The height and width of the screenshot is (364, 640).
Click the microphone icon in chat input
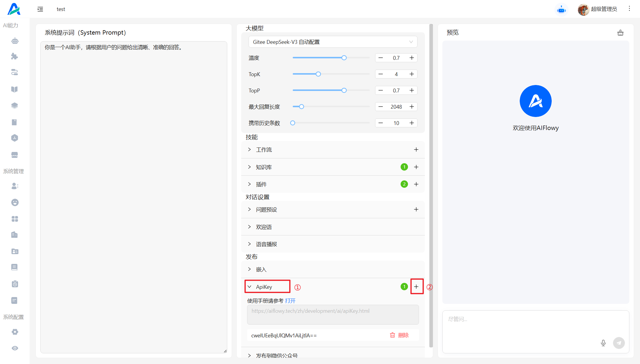coord(603,343)
